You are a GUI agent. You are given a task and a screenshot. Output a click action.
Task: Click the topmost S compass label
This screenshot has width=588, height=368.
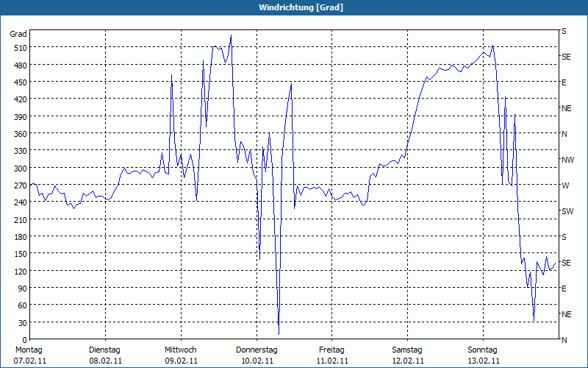tap(564, 31)
